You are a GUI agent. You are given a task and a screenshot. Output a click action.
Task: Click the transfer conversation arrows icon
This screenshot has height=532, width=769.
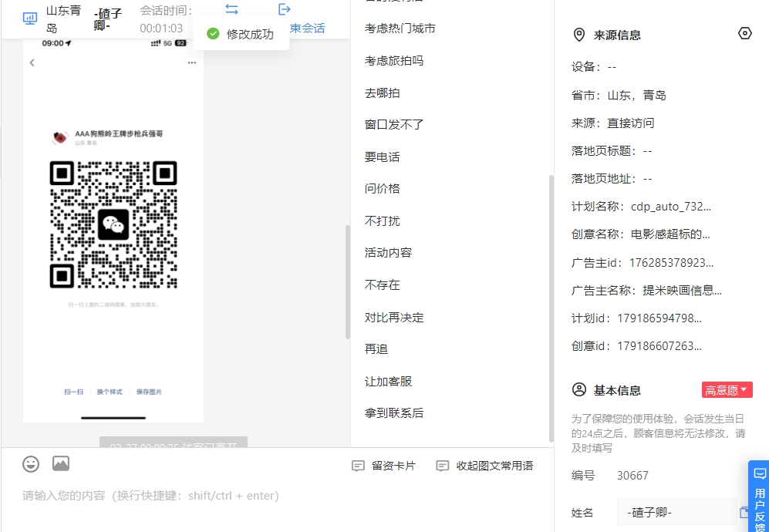231,8
